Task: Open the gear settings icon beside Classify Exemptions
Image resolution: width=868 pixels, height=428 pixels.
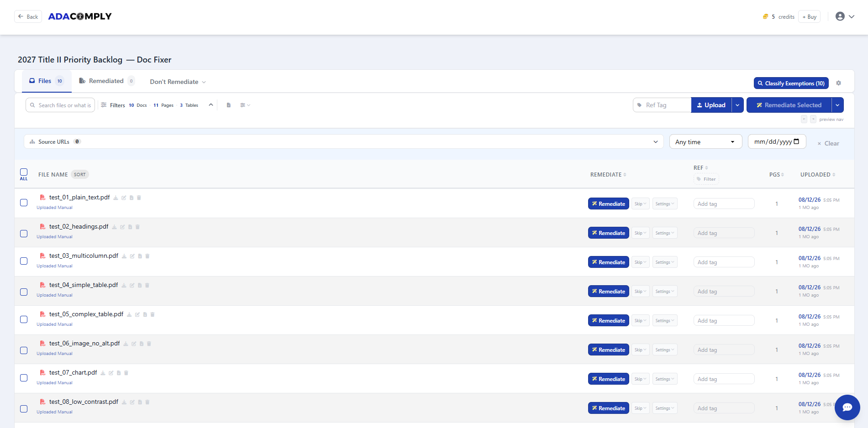Action: [838, 83]
